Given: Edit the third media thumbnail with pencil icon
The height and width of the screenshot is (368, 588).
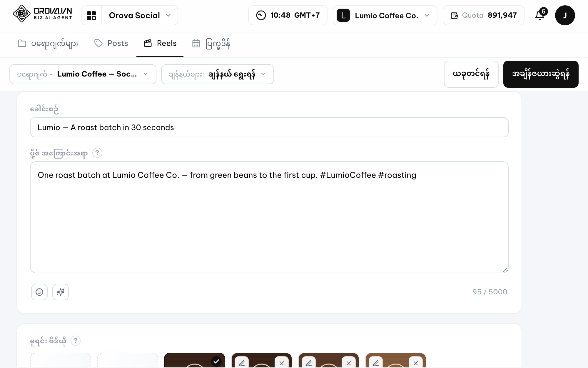Looking at the screenshot, I should point(309,363).
